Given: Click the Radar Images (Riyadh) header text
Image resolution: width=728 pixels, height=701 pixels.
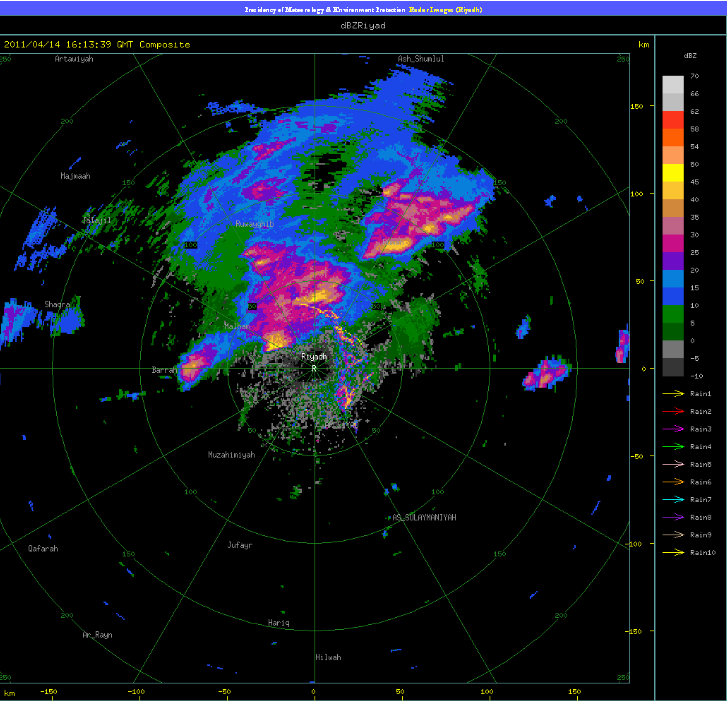Looking at the screenshot, I should click(x=445, y=9).
